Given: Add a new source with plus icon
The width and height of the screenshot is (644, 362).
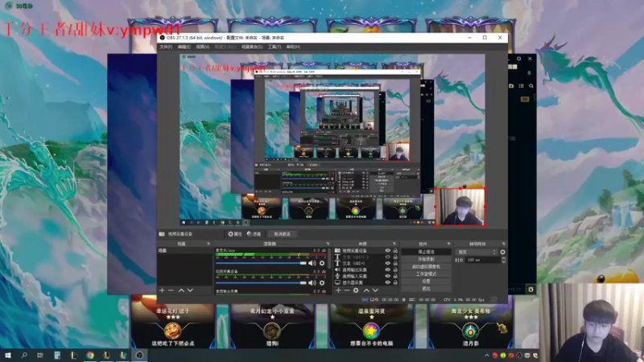Looking at the screenshot, I should click(x=338, y=290).
